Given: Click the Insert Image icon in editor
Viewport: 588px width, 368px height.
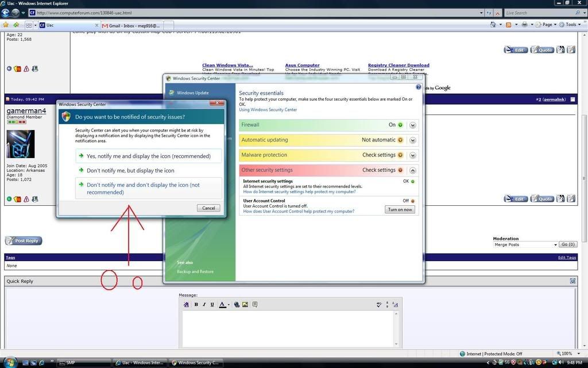Looking at the screenshot, I should coord(245,305).
